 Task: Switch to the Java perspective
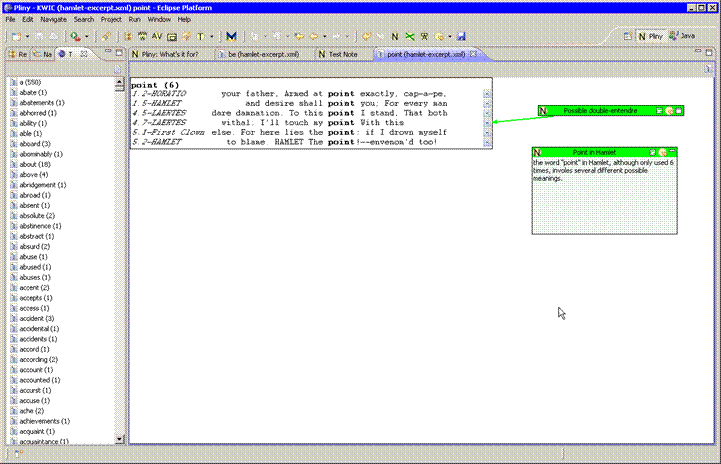coord(683,36)
